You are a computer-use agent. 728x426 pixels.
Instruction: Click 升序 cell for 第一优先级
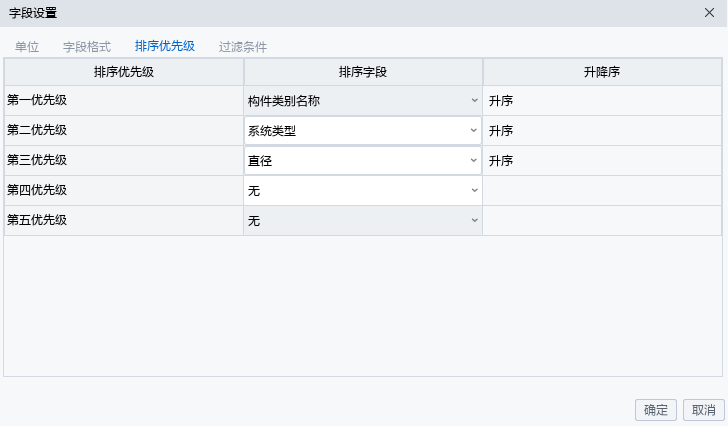(x=602, y=101)
